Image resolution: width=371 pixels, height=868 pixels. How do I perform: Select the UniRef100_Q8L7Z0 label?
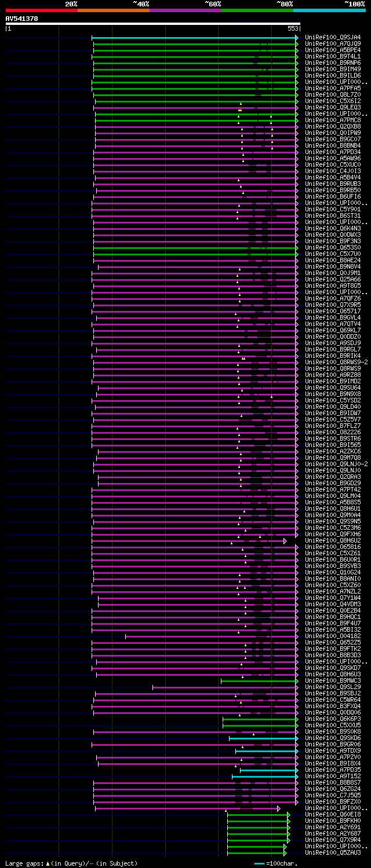(x=333, y=94)
